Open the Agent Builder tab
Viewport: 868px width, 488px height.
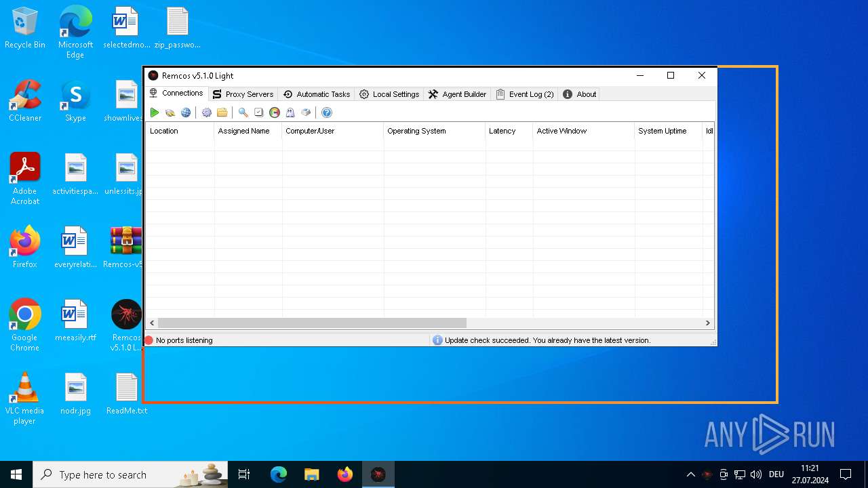click(x=457, y=94)
